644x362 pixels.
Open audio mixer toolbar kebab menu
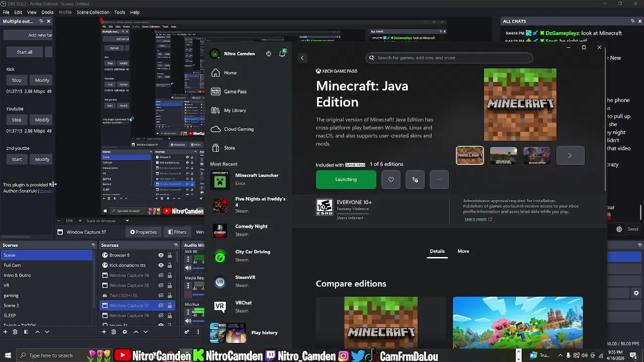(x=198, y=332)
